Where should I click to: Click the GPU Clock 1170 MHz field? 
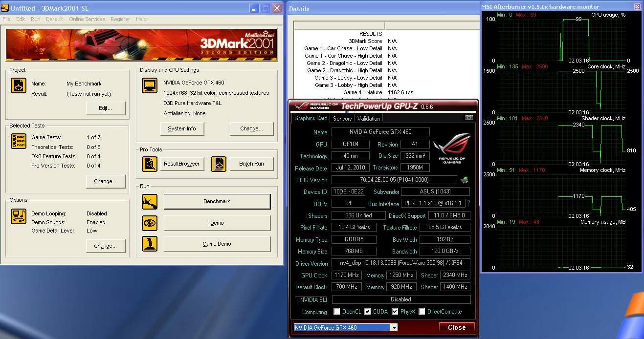(347, 275)
